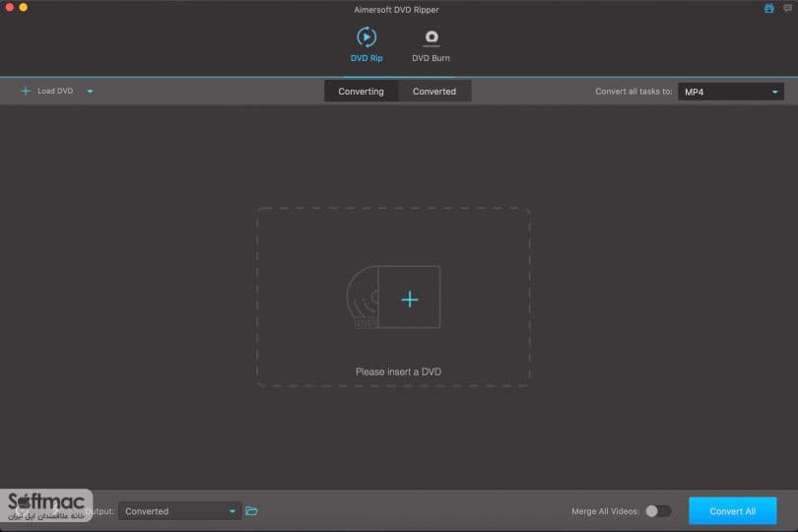Image resolution: width=798 pixels, height=532 pixels.
Task: Click the Load DVD plus icon
Action: [x=26, y=91]
